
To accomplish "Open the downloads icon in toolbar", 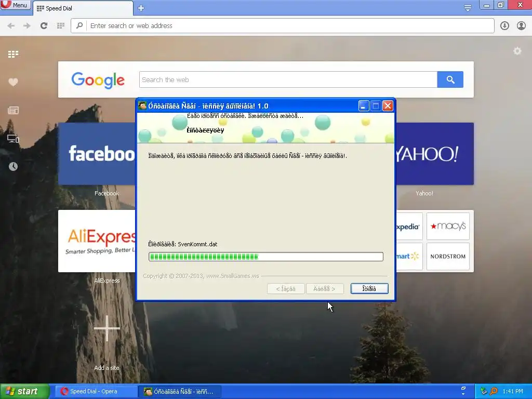I will 504,26.
